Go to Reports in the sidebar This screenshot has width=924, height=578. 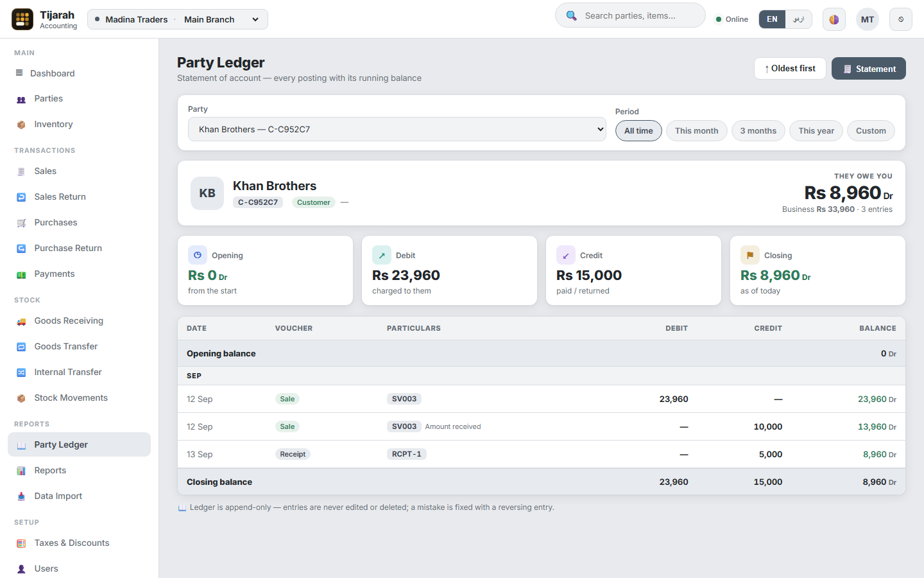click(79, 470)
